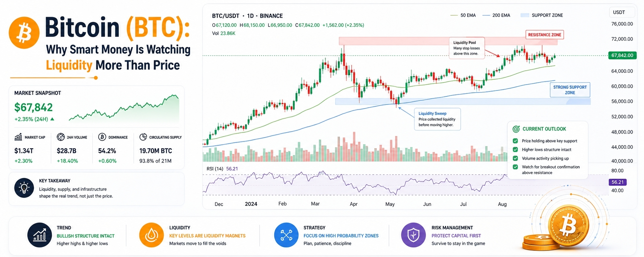Toggle the Price holding above key support checkbox

515,141
